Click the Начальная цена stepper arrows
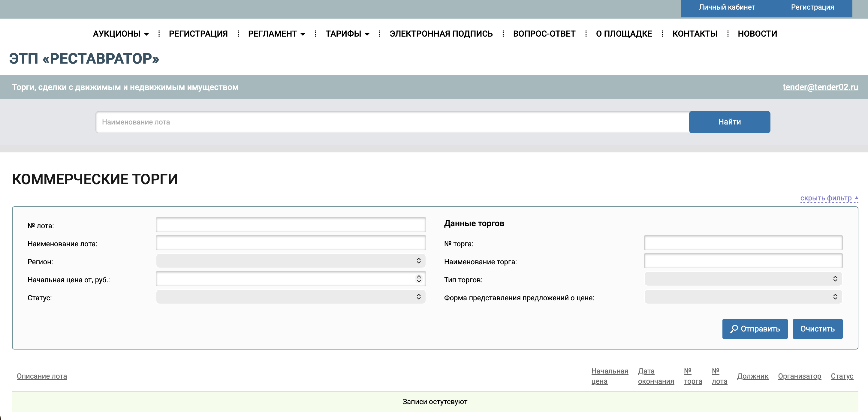Screen dimensions: 868x420 (x=419, y=279)
